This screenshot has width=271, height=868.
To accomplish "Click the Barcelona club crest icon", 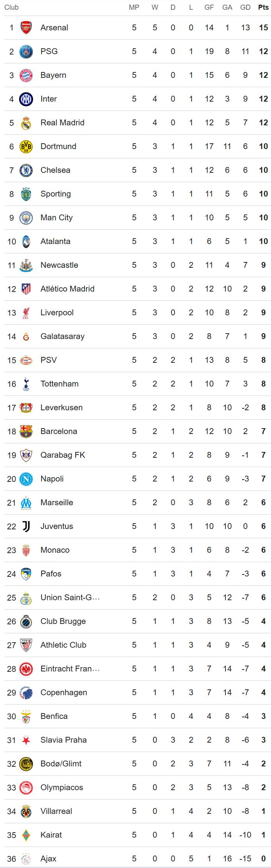I will 26,431.
